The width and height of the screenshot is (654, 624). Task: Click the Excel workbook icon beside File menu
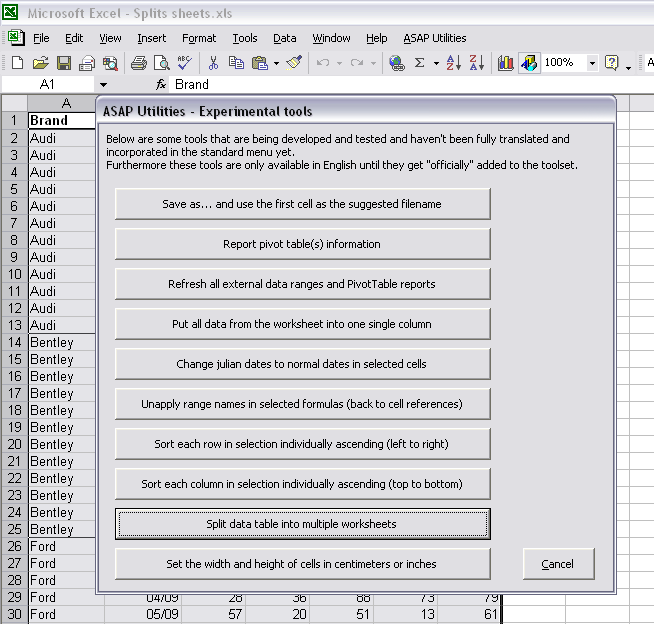[16, 38]
